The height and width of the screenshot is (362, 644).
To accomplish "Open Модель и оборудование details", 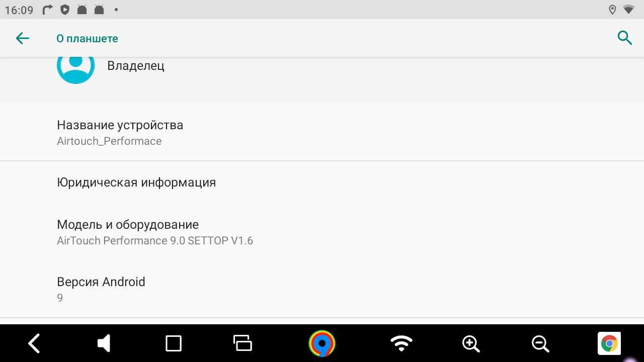I will (x=322, y=232).
